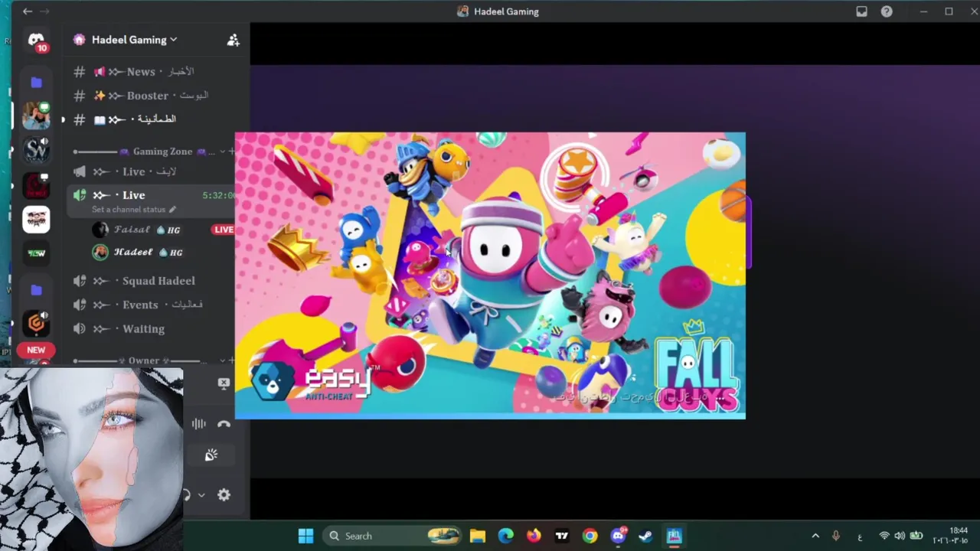Open Discord help question-mark icon
The image size is (980, 551).
887,11
